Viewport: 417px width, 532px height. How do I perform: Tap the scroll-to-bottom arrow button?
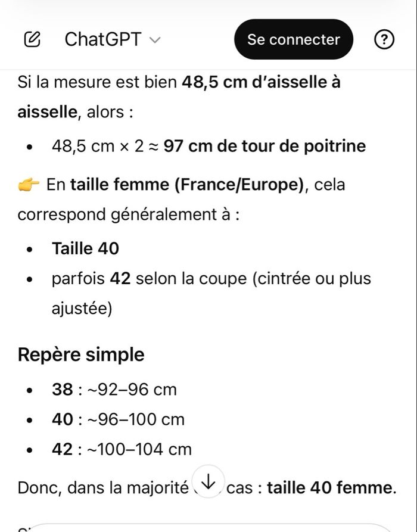208,481
